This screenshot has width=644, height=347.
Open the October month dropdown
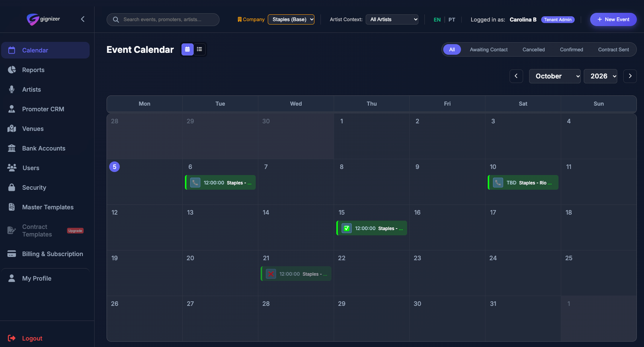555,76
